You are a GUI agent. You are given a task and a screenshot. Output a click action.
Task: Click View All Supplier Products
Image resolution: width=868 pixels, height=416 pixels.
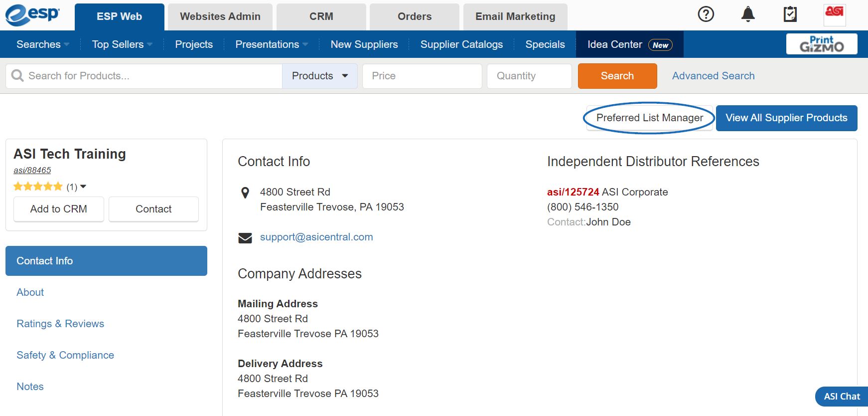pyautogui.click(x=786, y=118)
